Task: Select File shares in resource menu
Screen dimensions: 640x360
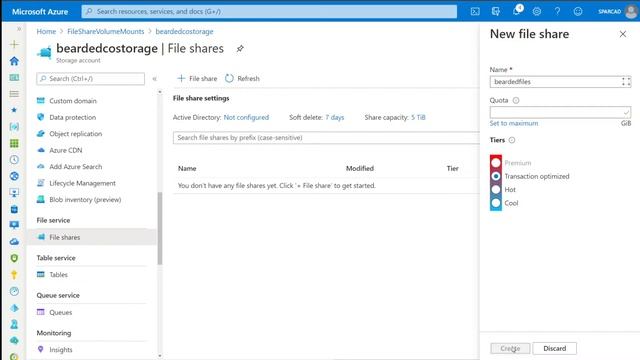Action: click(x=92, y=237)
